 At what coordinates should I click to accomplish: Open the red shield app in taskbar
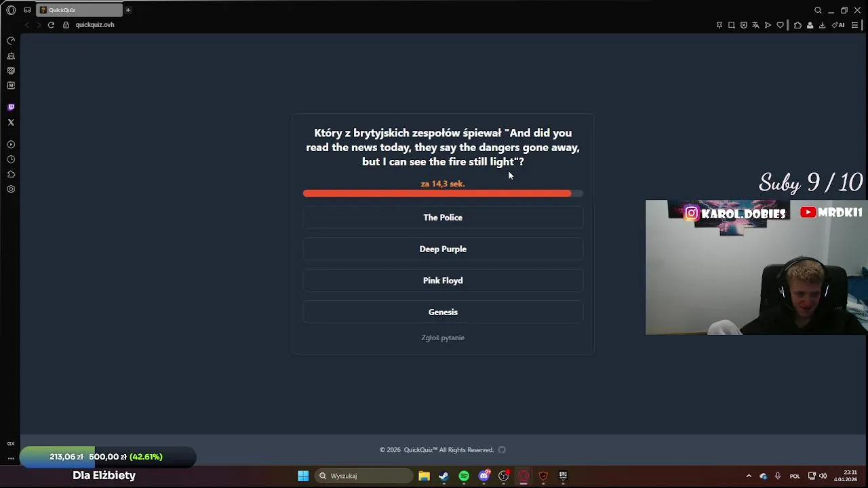[543, 476]
